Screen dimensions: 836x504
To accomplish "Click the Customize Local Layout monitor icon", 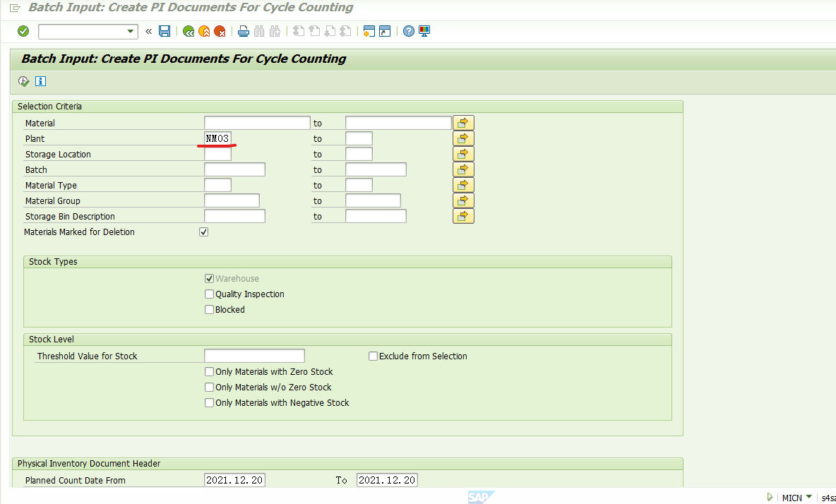I will [424, 32].
